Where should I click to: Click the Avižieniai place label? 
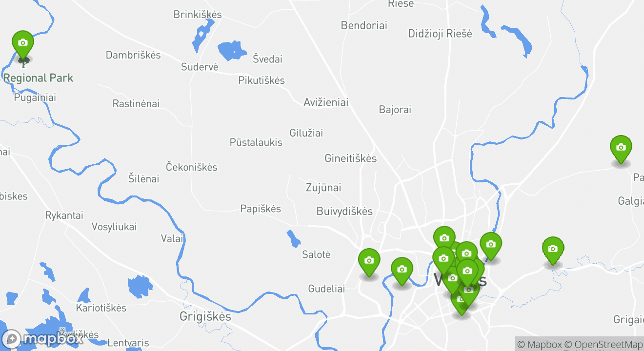326,102
